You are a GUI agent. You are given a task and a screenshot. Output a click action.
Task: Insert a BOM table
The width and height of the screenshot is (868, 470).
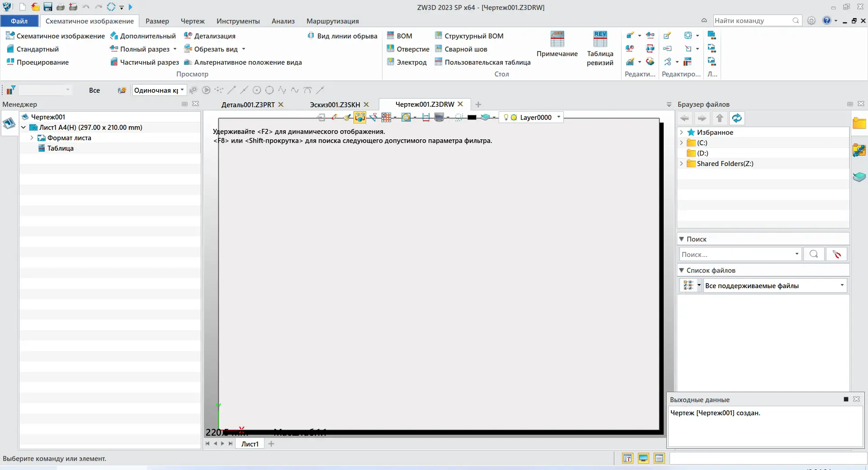(400, 36)
